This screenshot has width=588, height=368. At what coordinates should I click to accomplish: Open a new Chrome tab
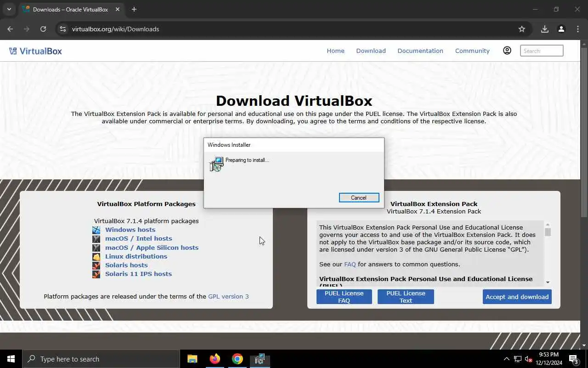tap(134, 9)
